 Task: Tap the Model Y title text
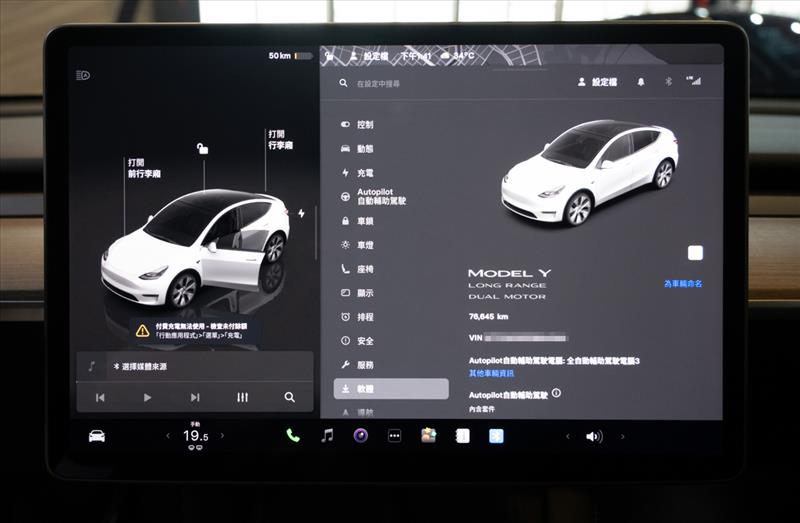509,273
